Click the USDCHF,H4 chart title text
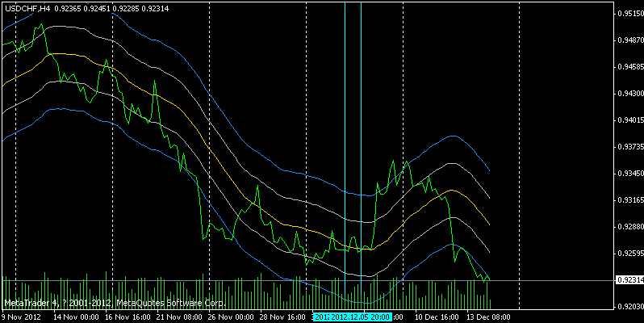The height and width of the screenshot is (323, 644). (x=27, y=9)
